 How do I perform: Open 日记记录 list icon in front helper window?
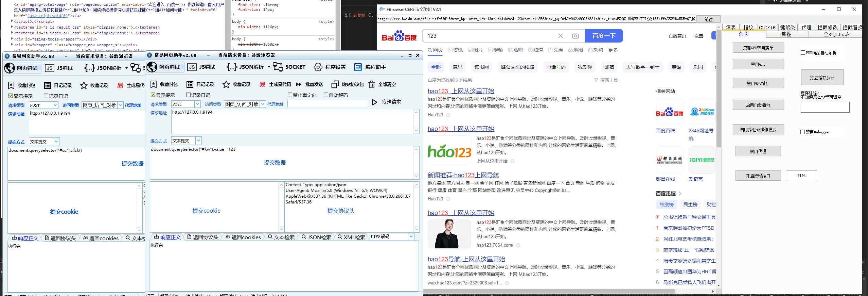pyautogui.click(x=190, y=84)
